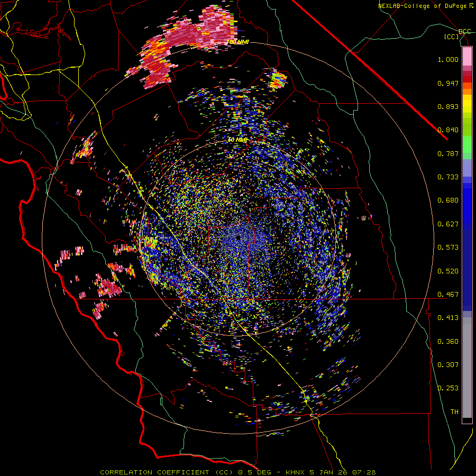The height and width of the screenshot is (476, 476).
Task: Pick the gray band on the color bar
Action: pos(467,368)
